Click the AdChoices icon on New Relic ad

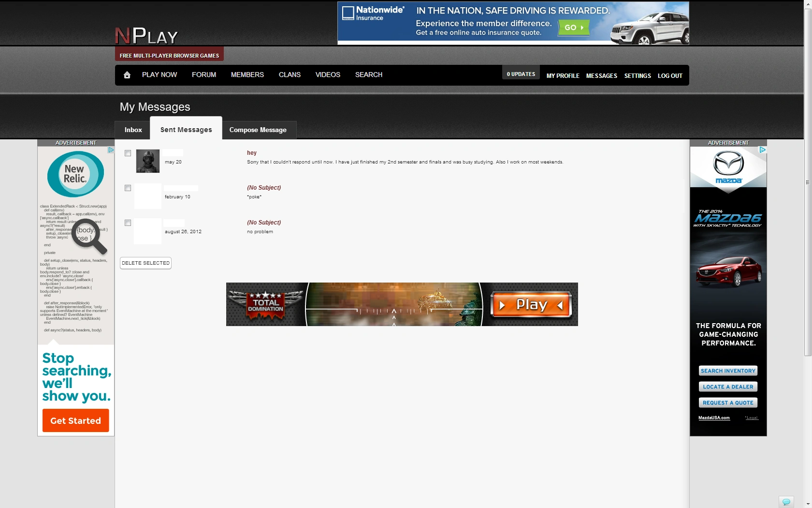(x=111, y=150)
